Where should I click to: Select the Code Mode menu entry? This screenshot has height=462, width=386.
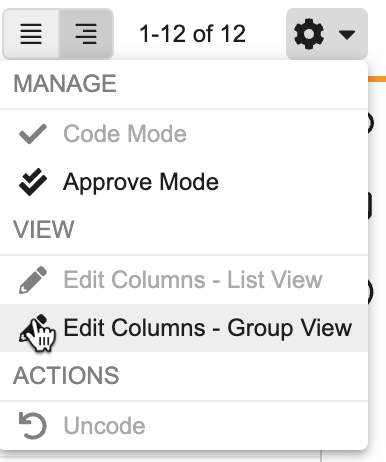pyautogui.click(x=184, y=134)
